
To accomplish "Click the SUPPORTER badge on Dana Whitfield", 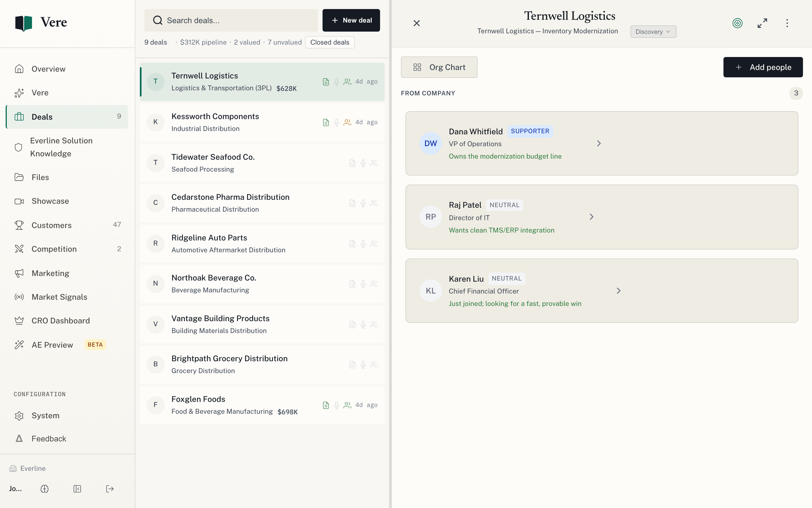I will pyautogui.click(x=530, y=131).
